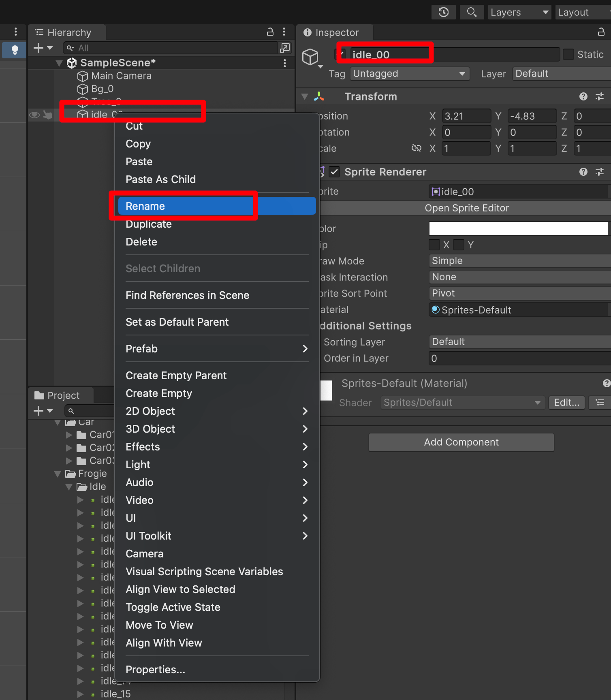Open Search window icon beside Hierarchy search

coord(285,48)
